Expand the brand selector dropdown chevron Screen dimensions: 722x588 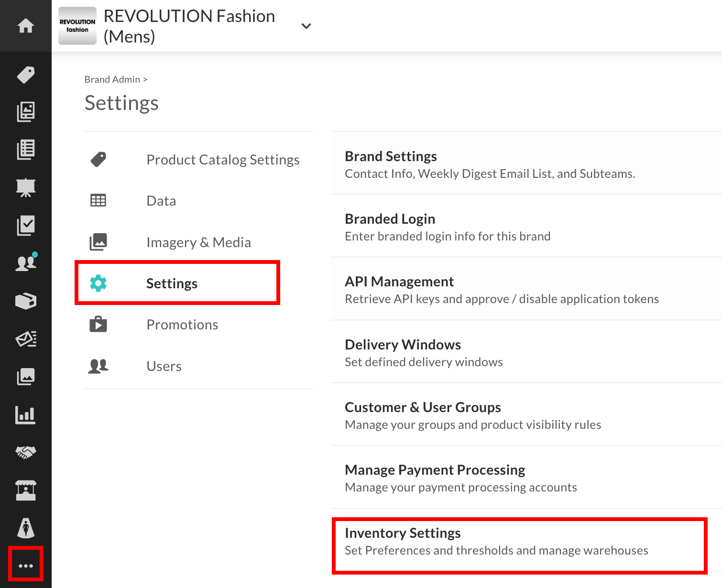pyautogui.click(x=306, y=26)
